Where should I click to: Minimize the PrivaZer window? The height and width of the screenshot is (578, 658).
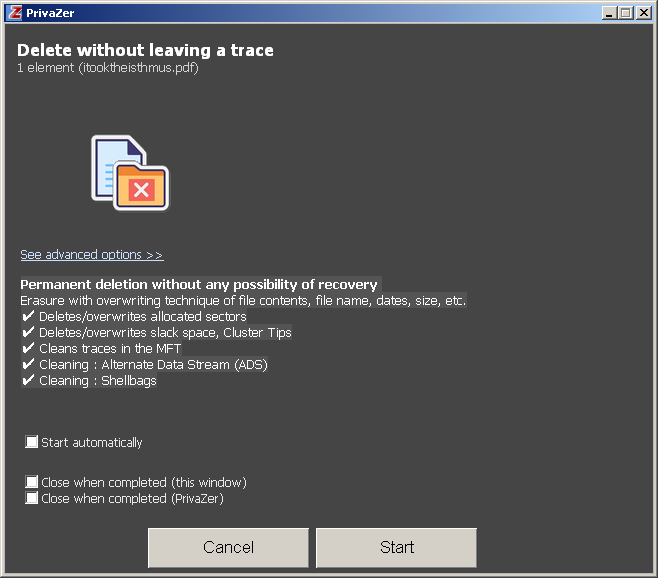tap(609, 13)
